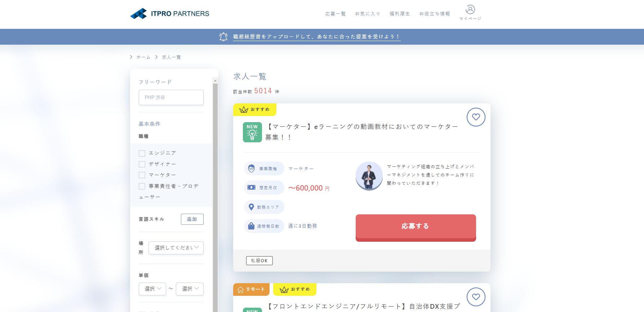The height and width of the screenshot is (312, 644).
Task: Click the breadcrumb arrow before ホーム
Action: coord(131,57)
